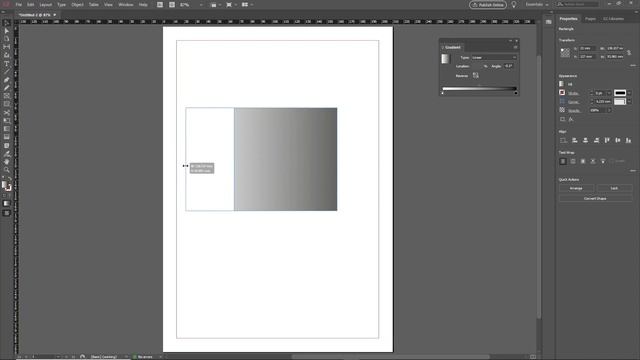Viewport: 640px width, 360px height.
Task: Click the align right edges icon
Action: [596, 140]
